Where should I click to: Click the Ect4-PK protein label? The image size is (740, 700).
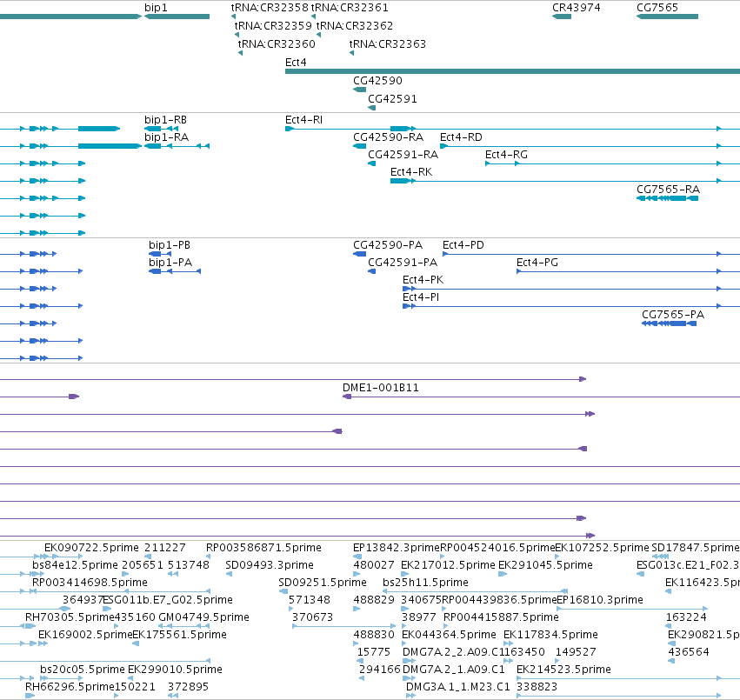click(423, 280)
